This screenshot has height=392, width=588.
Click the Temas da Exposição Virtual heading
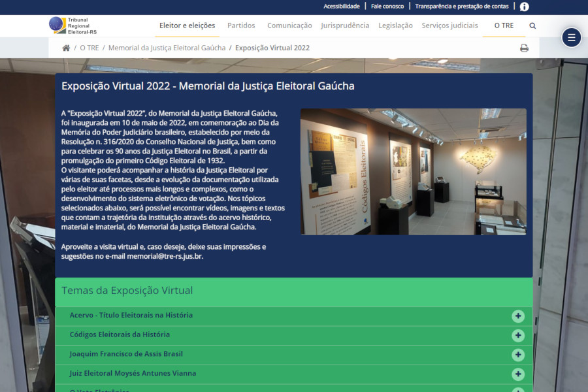click(127, 290)
